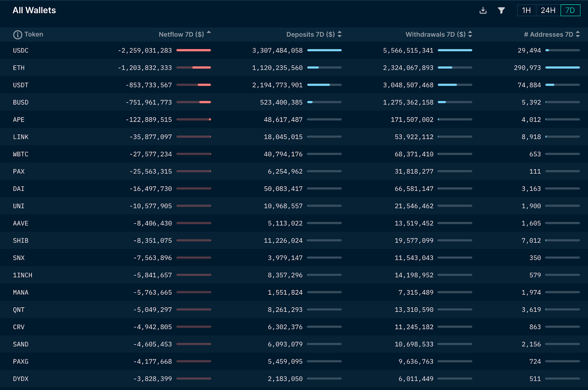Click AAVE netflow value -8,406,430
588x390 pixels.
pyautogui.click(x=153, y=223)
